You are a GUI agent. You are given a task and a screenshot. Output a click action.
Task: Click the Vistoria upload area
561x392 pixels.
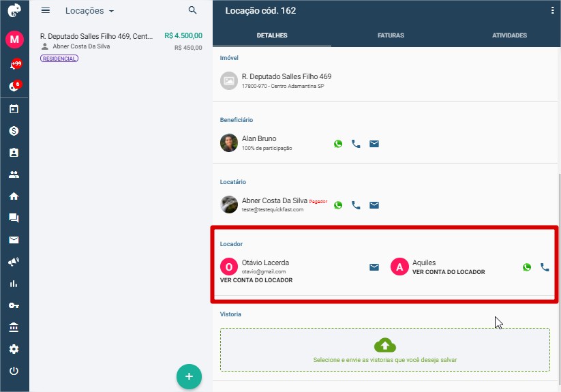click(x=385, y=350)
